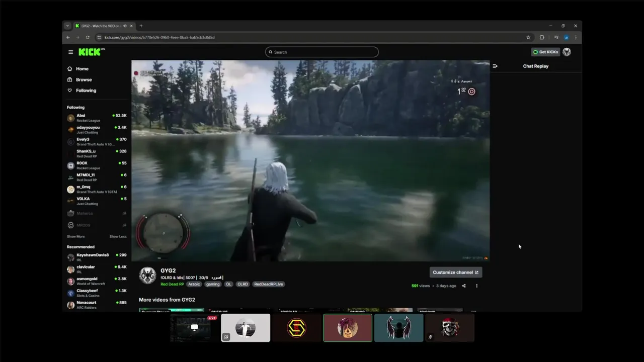644x362 pixels.
Task: Click the Search field
Action: pos(322,52)
